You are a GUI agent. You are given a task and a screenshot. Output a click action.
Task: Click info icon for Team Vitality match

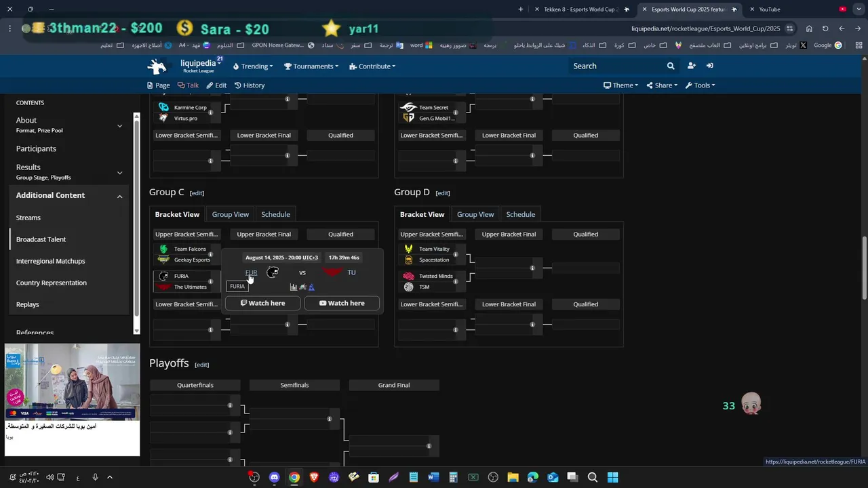pyautogui.click(x=455, y=254)
